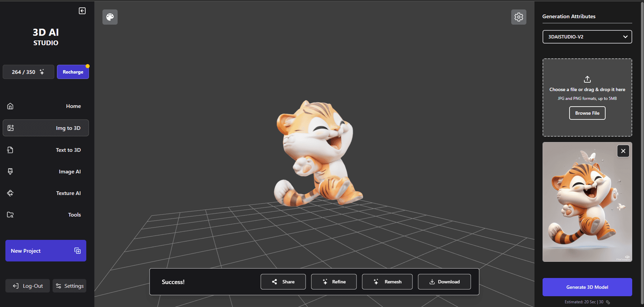The width and height of the screenshot is (644, 307).
Task: Click the upload icon in the drop zone
Action: click(x=587, y=79)
